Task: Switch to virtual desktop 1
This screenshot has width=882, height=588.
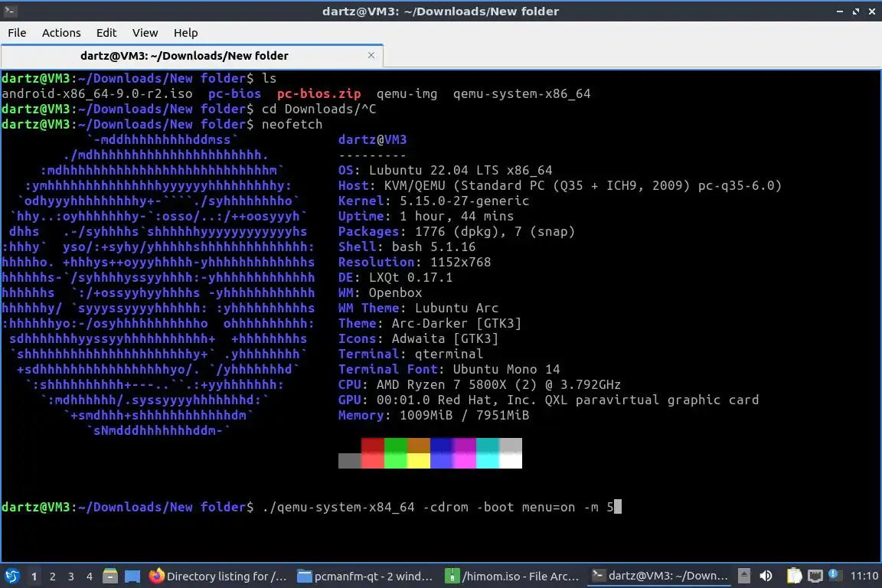Action: (34, 577)
